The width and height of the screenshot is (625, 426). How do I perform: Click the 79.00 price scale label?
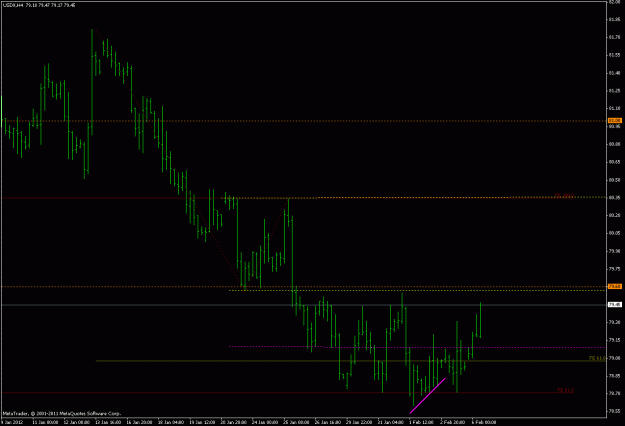coord(614,358)
